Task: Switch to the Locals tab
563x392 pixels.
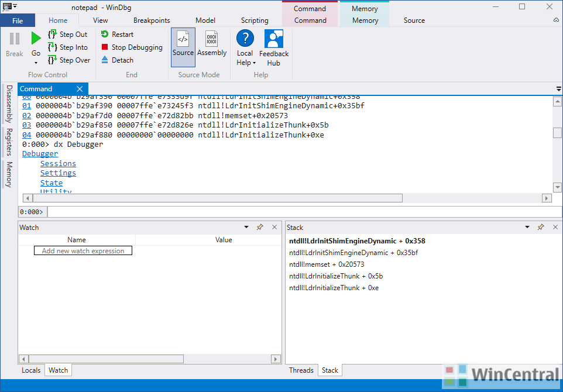Action: point(31,370)
